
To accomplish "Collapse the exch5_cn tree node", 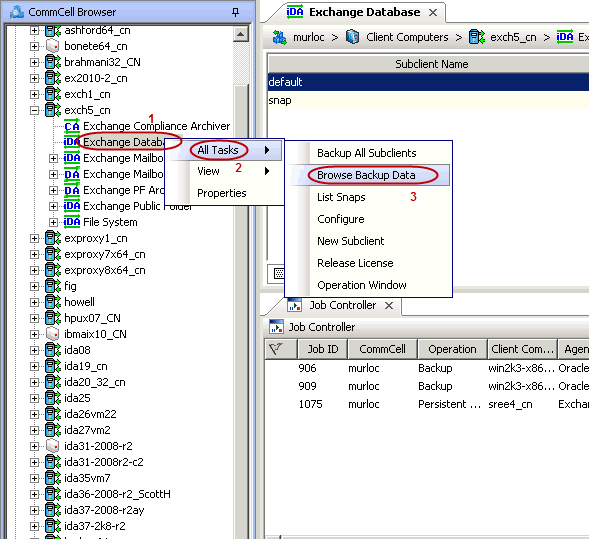I will pos(34,110).
